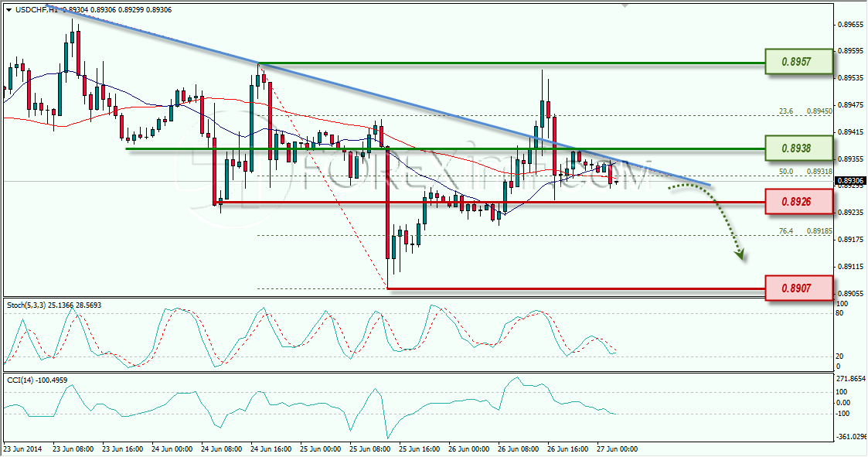Click the Fibonacci label '23.6 0.89450'
The image size is (868, 457).
(805, 111)
